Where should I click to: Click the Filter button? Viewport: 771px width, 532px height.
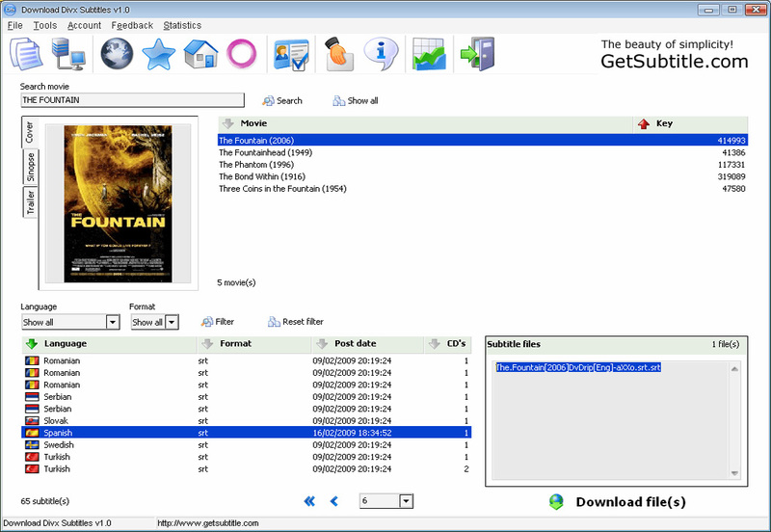pos(218,322)
